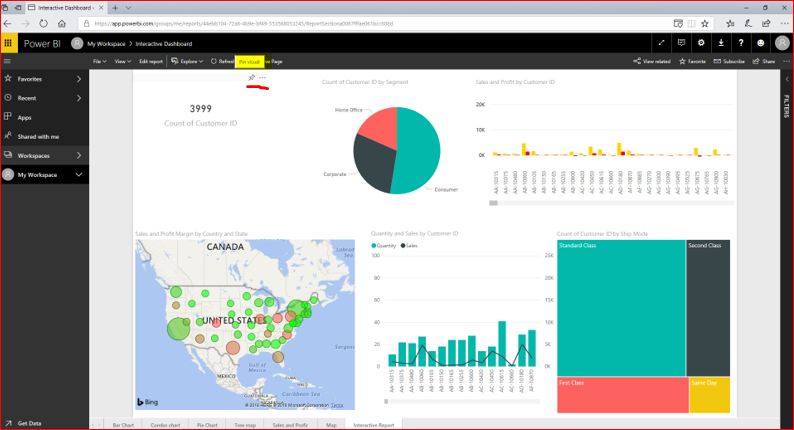
Task: Expand the Workspaces flyout arrow
Action: click(79, 155)
